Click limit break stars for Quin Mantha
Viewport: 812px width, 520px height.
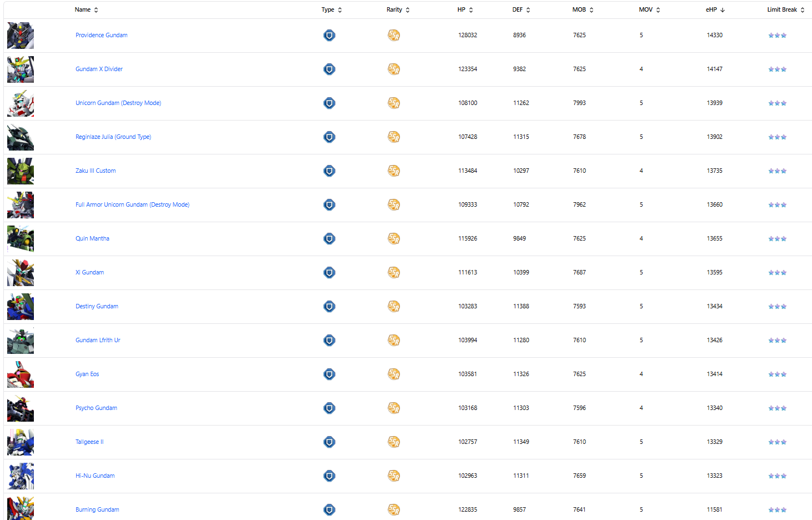pos(777,239)
